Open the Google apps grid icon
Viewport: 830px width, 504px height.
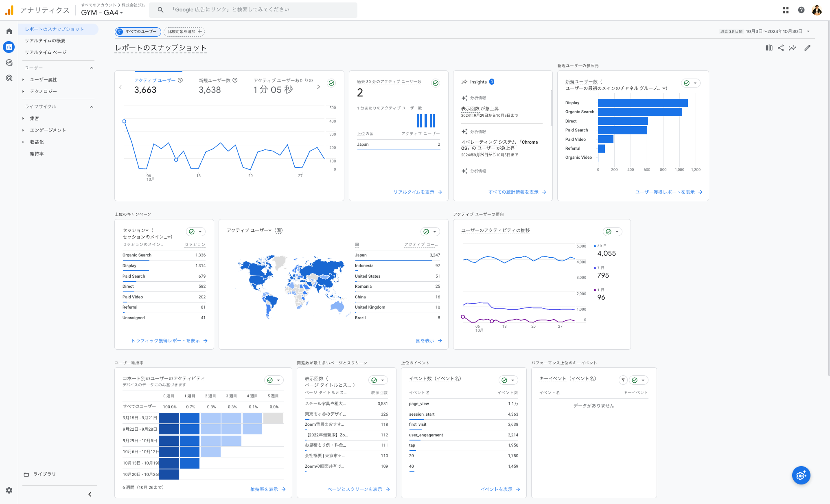(x=786, y=10)
